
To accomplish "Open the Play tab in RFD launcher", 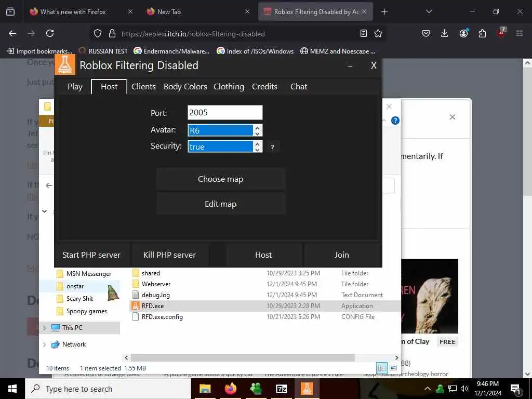I will coord(75,87).
